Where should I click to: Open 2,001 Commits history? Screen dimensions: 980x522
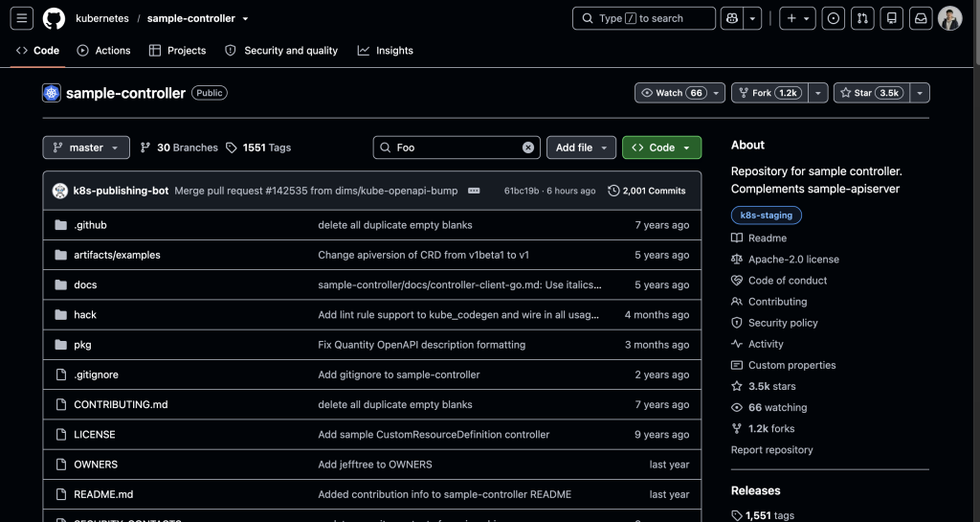coord(647,191)
